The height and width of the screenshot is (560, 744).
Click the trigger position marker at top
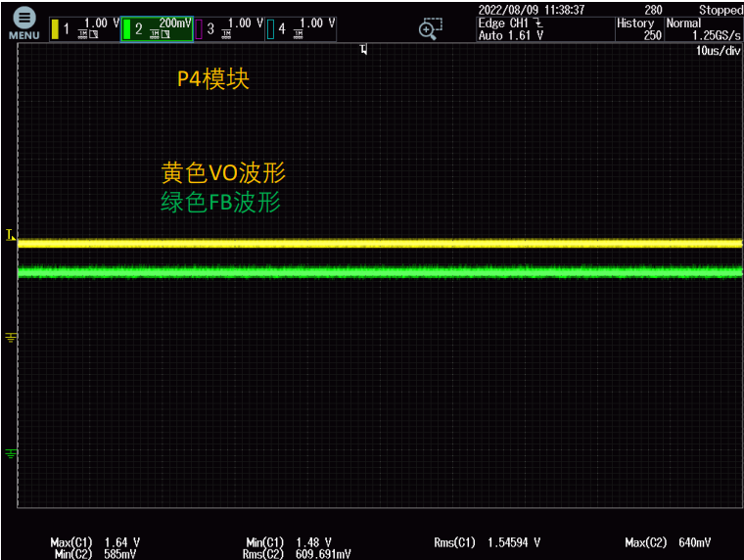364,49
